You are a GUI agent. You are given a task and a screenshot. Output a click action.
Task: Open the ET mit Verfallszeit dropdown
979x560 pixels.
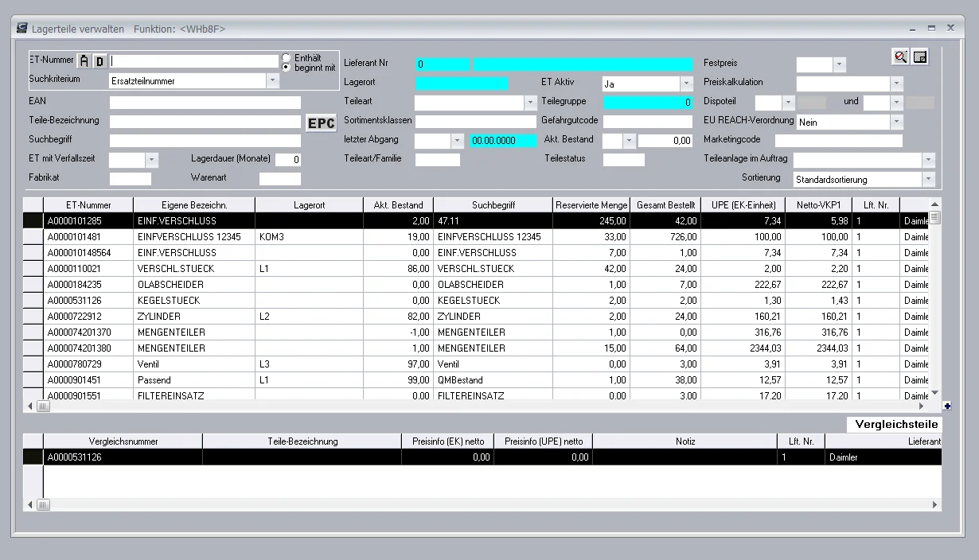[152, 160]
